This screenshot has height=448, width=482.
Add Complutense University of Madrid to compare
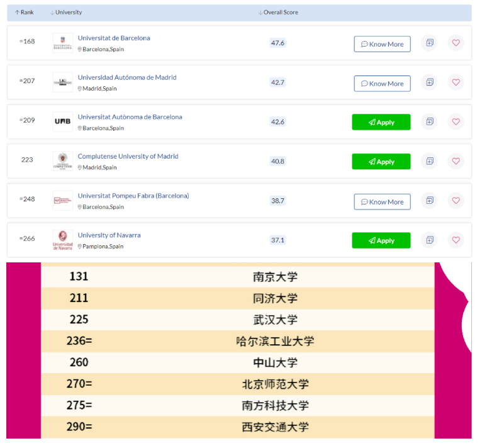429,161
